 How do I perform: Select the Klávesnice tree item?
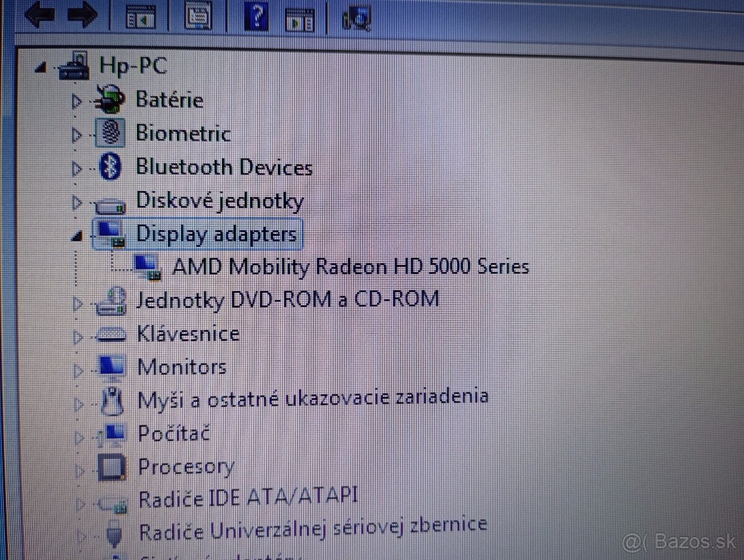coord(188,334)
